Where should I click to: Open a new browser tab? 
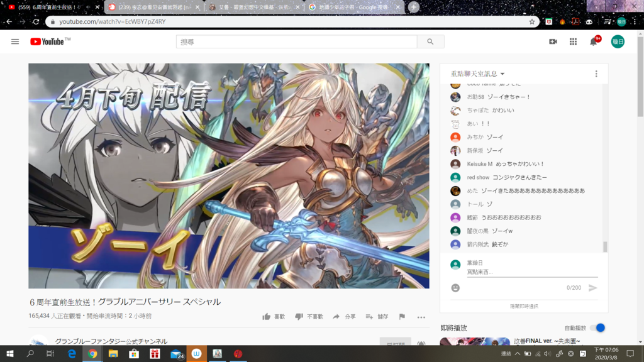pos(414,7)
